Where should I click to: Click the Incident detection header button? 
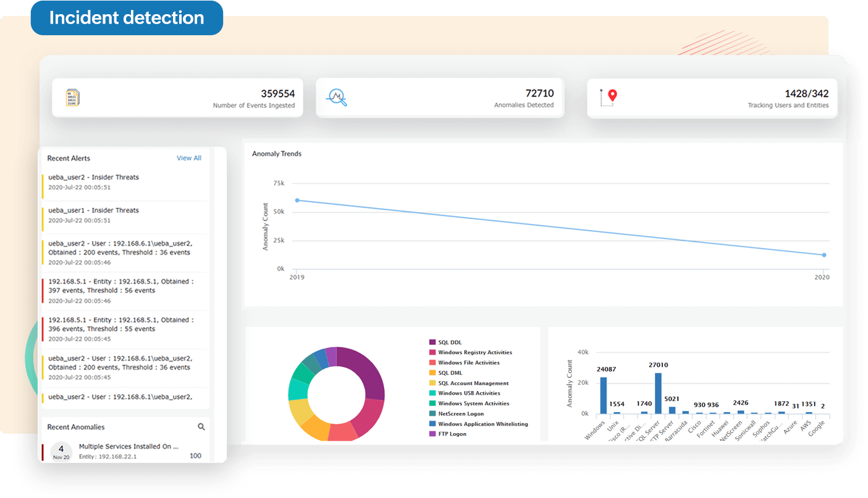click(127, 17)
